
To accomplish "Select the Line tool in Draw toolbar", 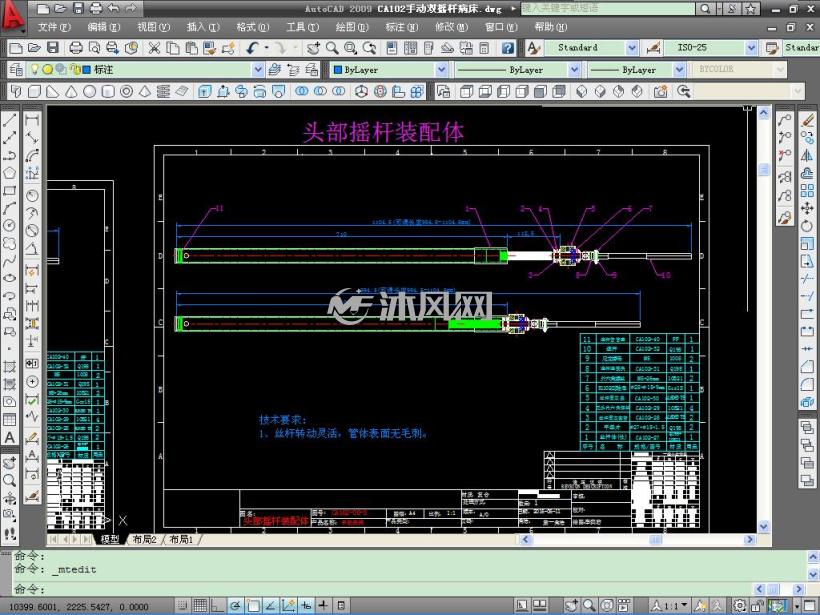I will pyautogui.click(x=9, y=120).
